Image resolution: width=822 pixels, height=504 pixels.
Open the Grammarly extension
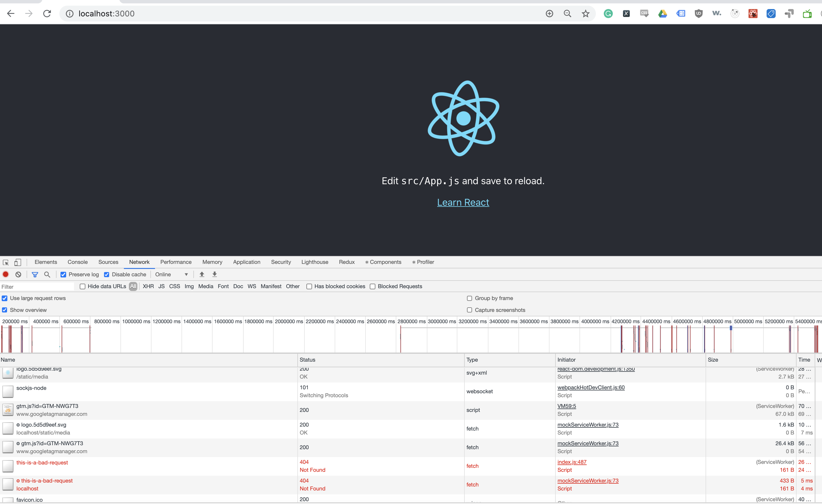click(x=608, y=14)
